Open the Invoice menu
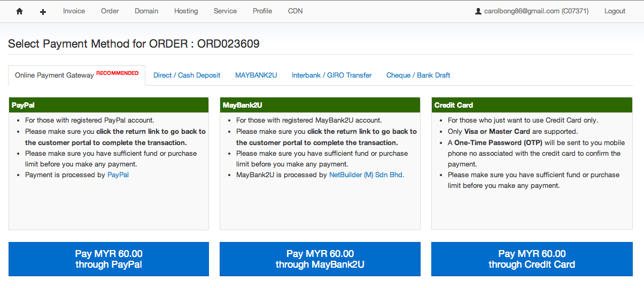Viewport: 644px width, 288px height. [x=74, y=11]
